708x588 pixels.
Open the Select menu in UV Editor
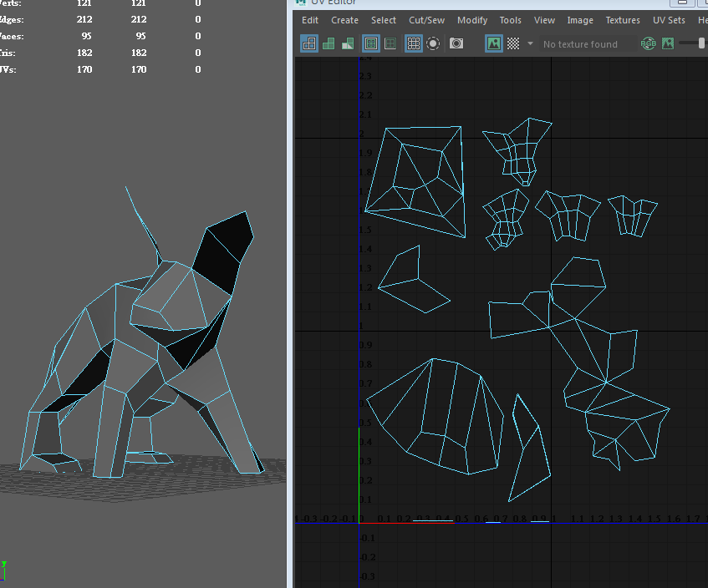pyautogui.click(x=384, y=20)
